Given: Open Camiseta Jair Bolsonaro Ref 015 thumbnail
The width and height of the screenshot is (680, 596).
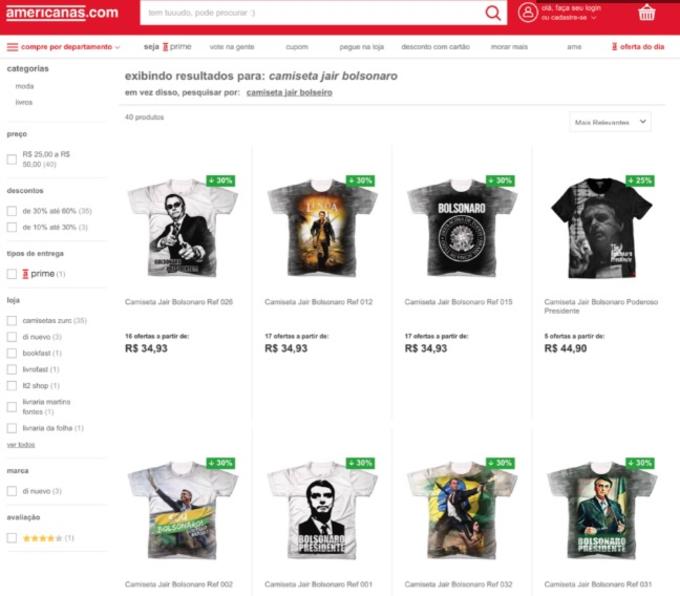Looking at the screenshot, I should (461, 228).
